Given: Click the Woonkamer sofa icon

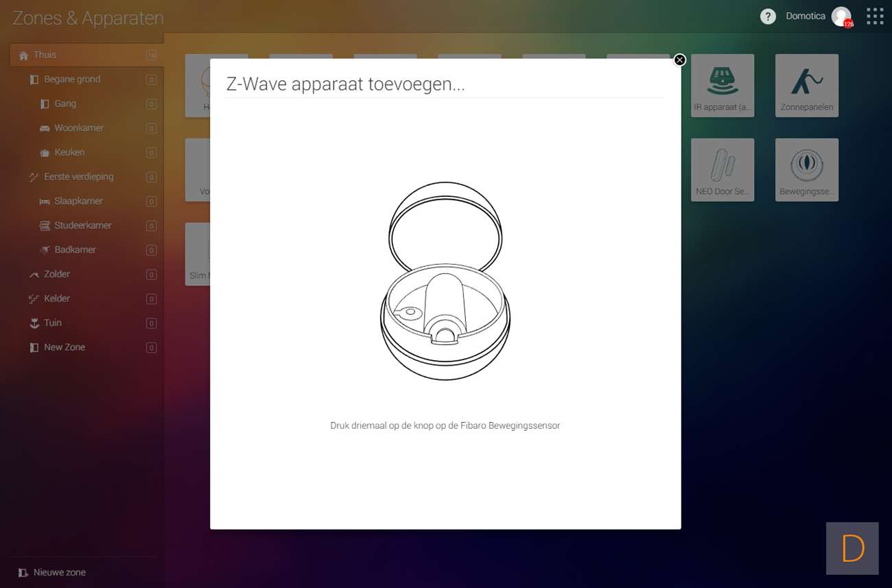Looking at the screenshot, I should click(45, 128).
